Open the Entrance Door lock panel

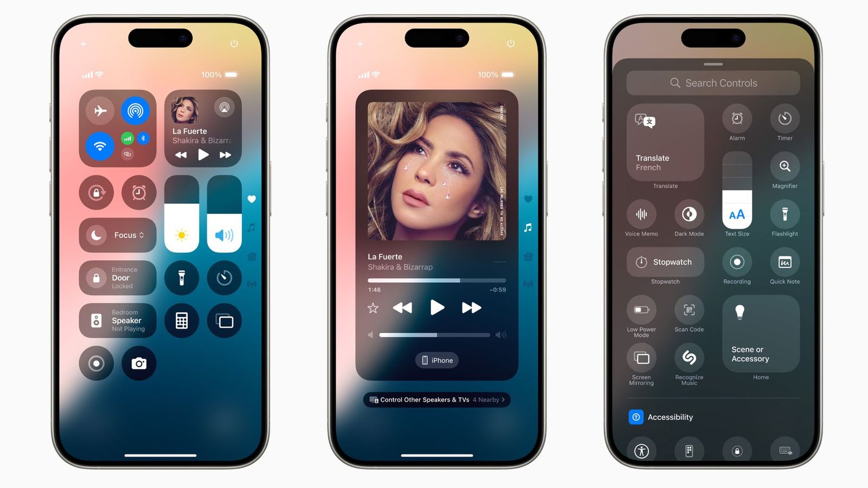tap(118, 278)
